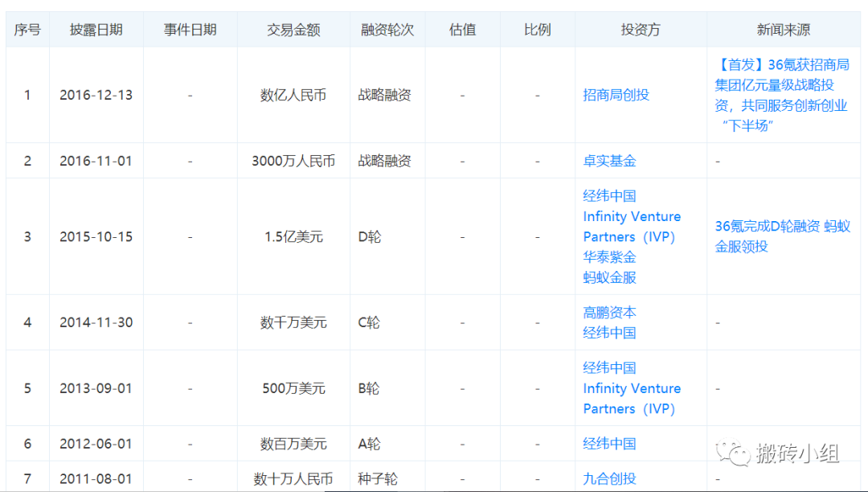Select the date 2012-06-01

click(x=96, y=444)
